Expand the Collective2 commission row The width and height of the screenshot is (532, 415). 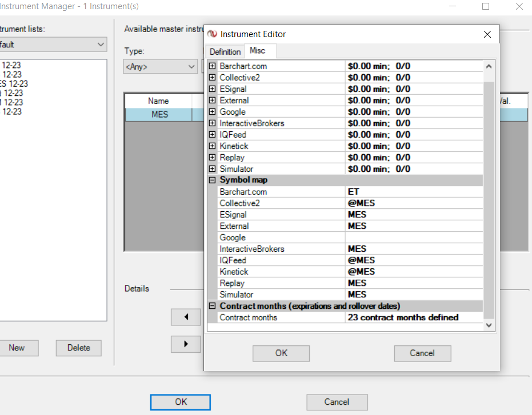(212, 77)
